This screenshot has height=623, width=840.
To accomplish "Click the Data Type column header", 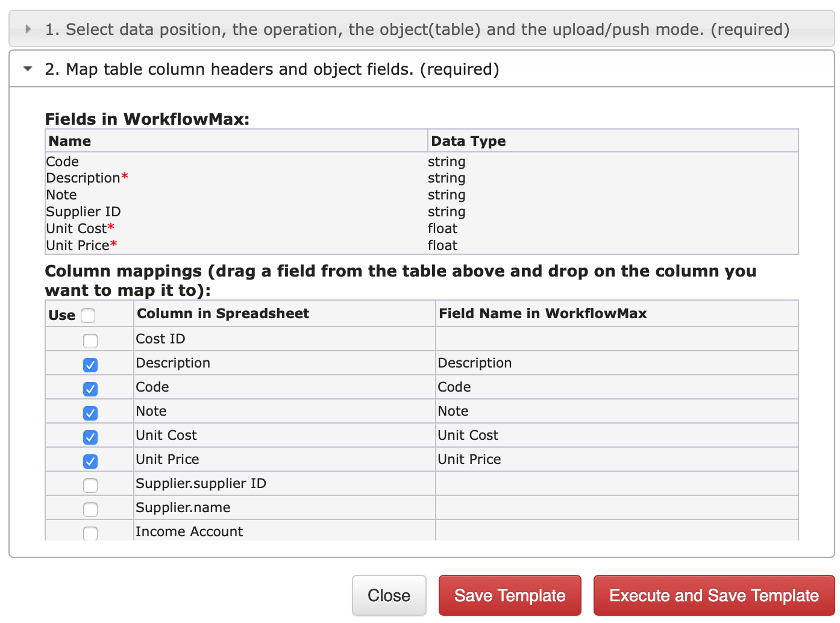I will click(x=613, y=141).
